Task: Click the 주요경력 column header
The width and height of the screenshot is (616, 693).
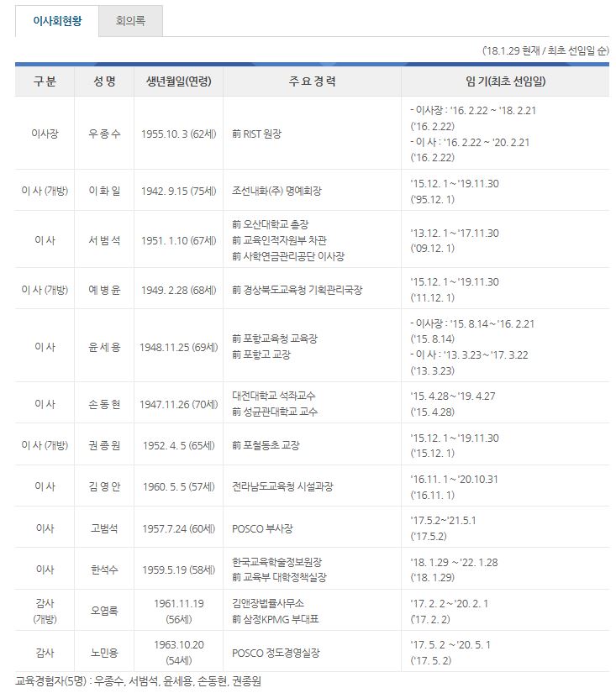Action: [x=312, y=81]
